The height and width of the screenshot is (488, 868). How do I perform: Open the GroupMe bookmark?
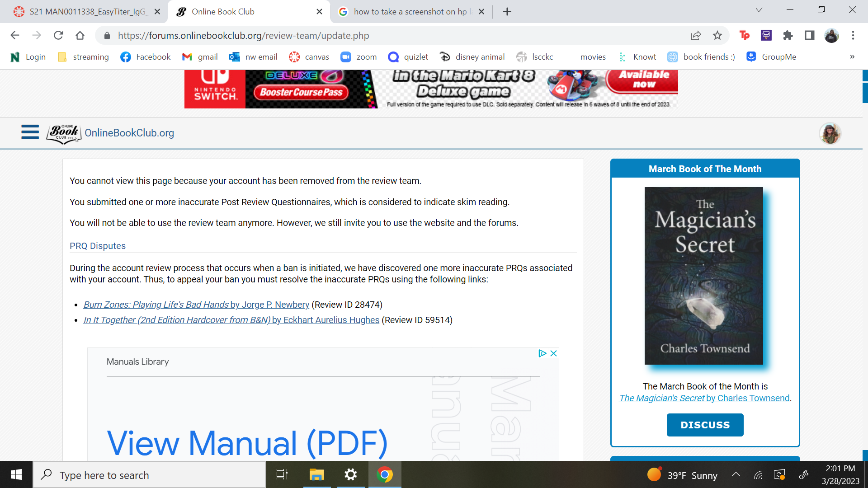[771, 56]
